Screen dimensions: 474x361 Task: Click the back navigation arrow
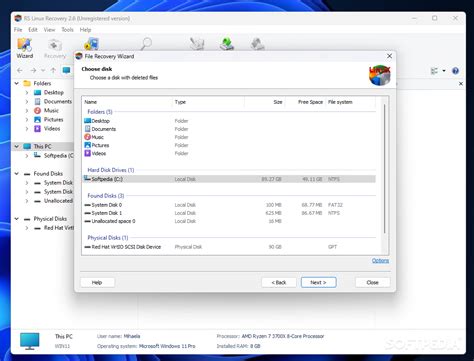(20, 71)
